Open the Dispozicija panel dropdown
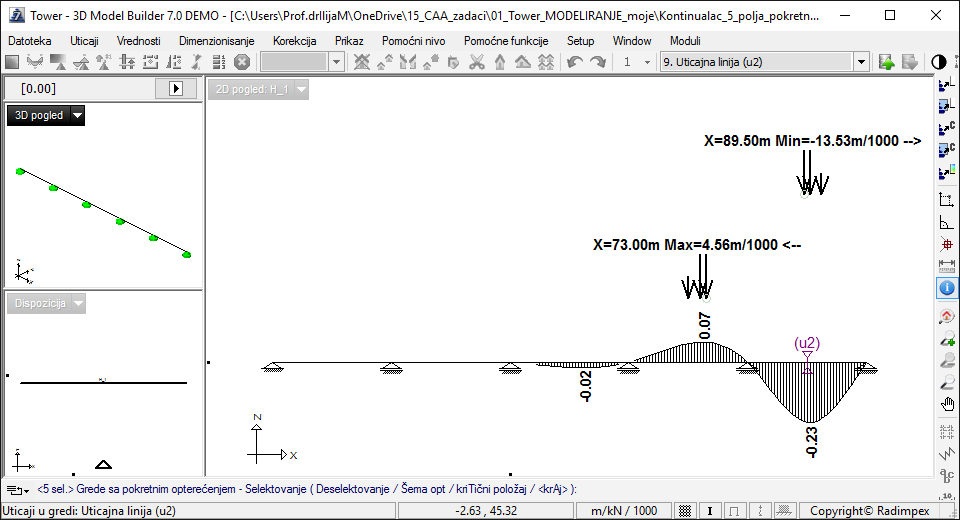 pos(78,303)
